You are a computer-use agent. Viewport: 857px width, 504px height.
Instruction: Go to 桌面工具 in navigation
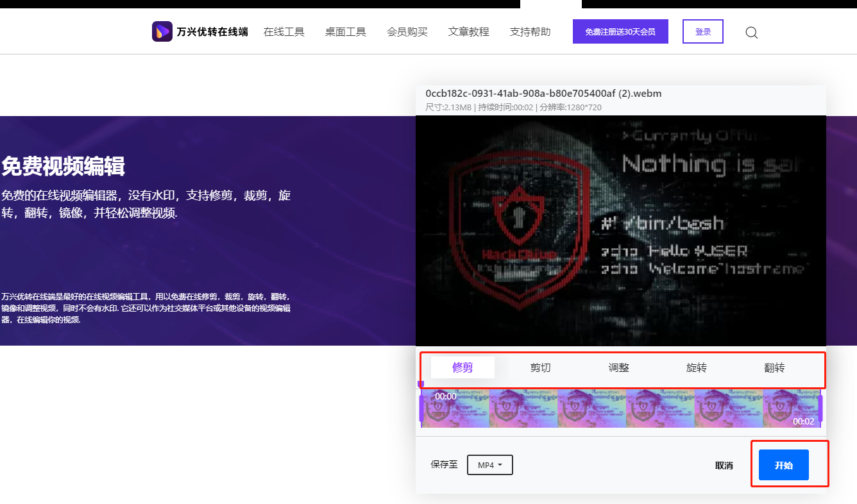tap(345, 31)
